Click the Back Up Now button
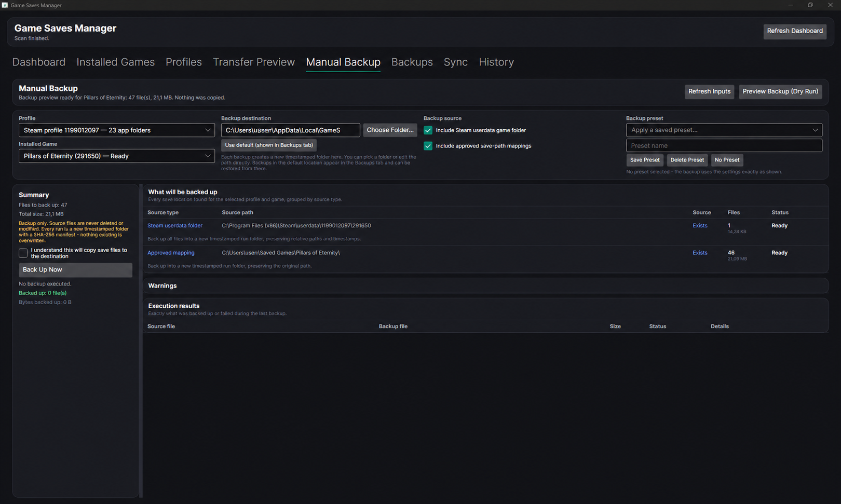Viewport: 841px width, 504px height. coord(75,270)
